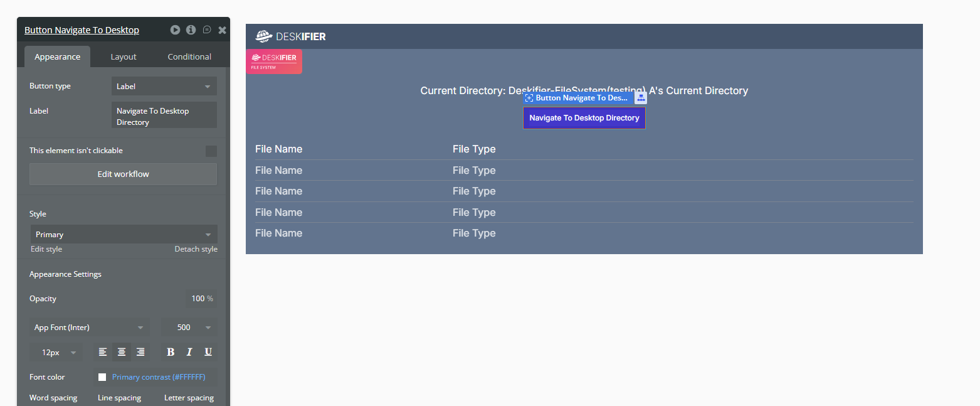Select the align center text icon
The height and width of the screenshot is (406, 980).
pyautogui.click(x=122, y=352)
